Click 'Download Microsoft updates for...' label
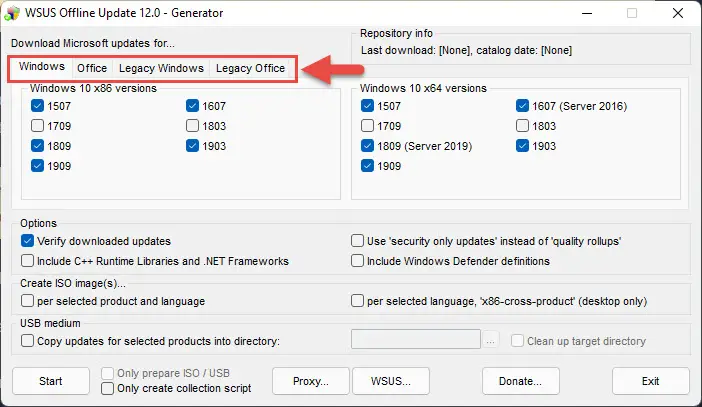Image resolution: width=702 pixels, height=407 pixels. pyautogui.click(x=93, y=43)
